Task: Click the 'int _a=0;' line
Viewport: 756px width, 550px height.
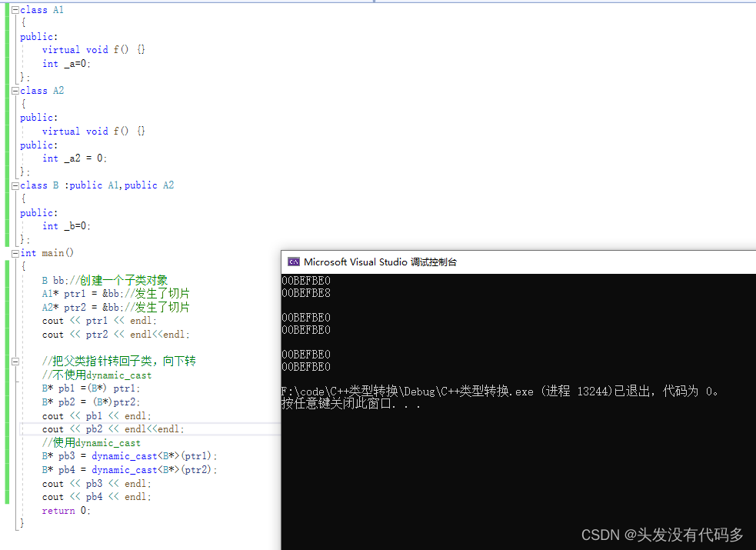Action: coord(66,64)
